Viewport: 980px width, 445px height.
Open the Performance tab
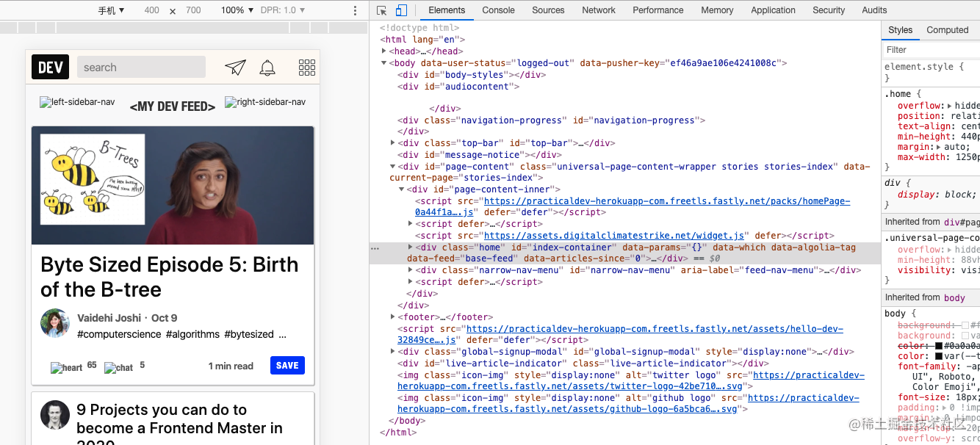[658, 10]
